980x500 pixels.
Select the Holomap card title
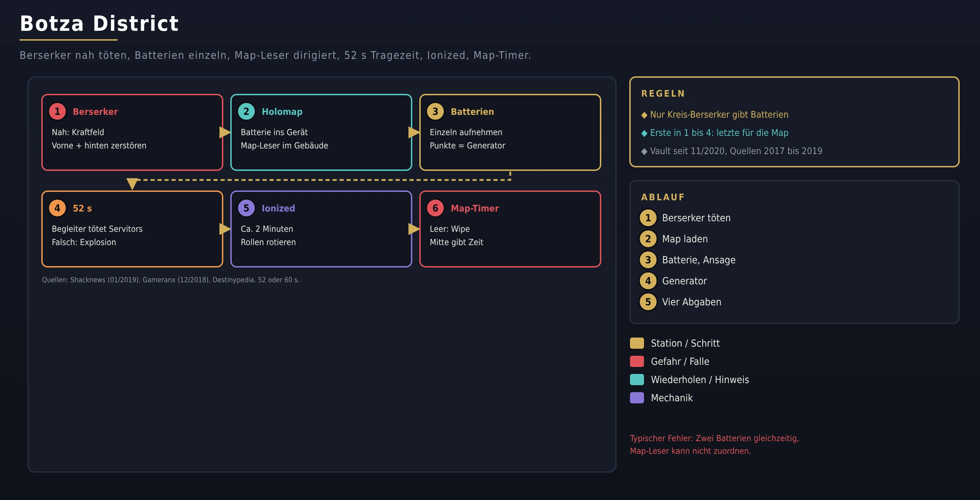tap(282, 112)
